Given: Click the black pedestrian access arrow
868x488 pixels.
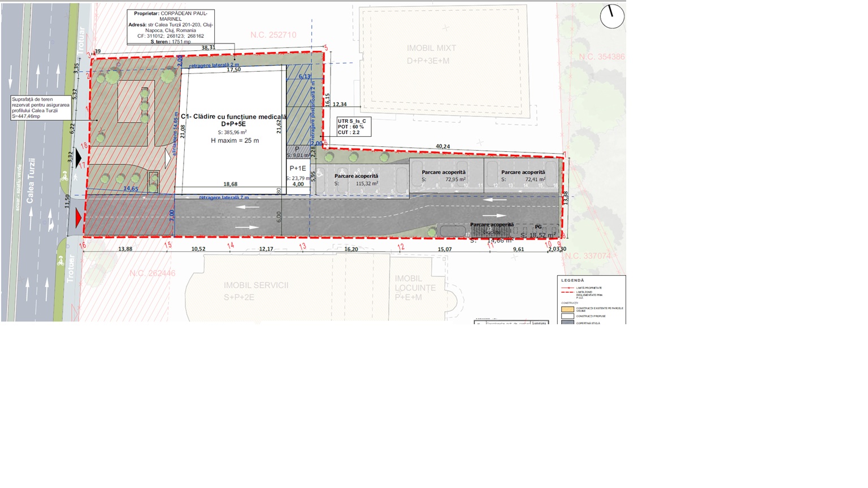Looking at the screenshot, I should click(x=78, y=158).
